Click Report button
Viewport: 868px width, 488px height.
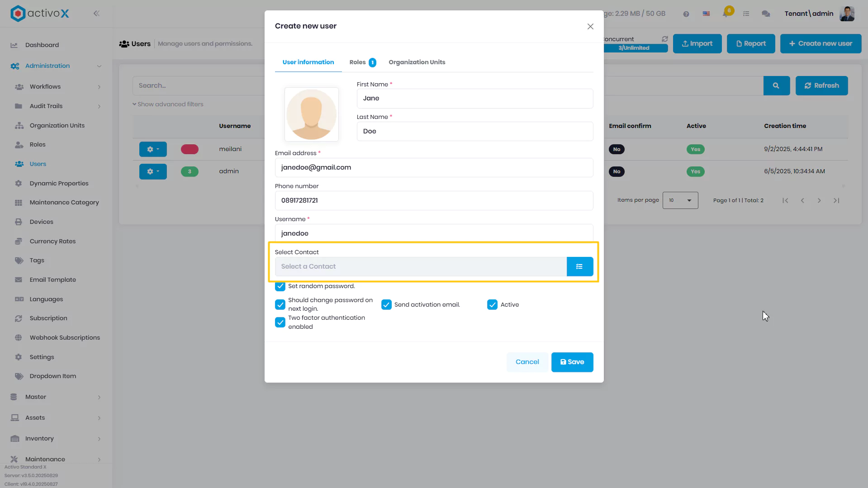pos(751,44)
